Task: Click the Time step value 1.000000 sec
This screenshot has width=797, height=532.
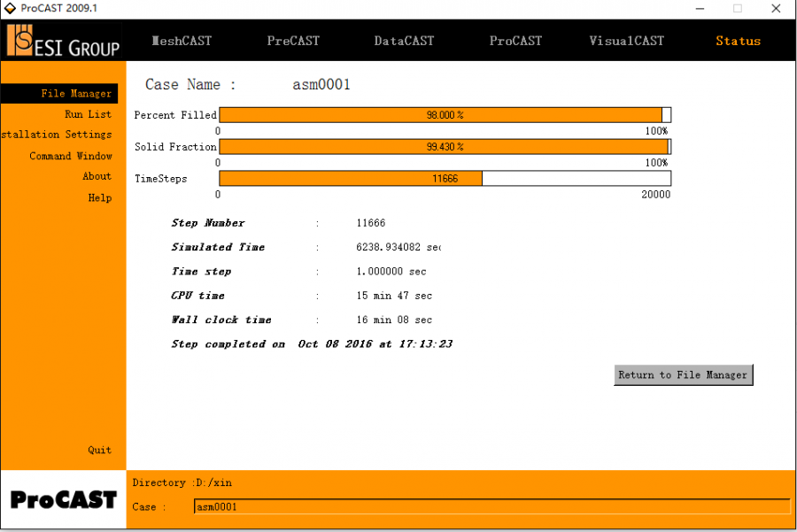Action: (x=391, y=272)
